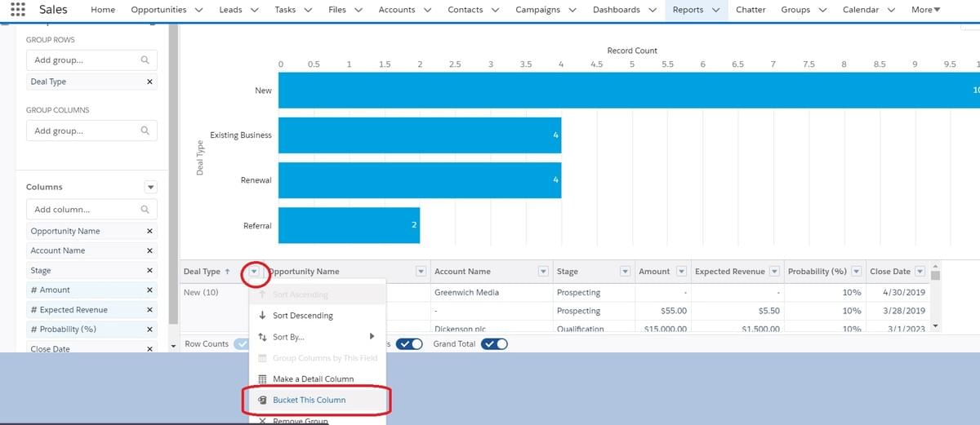The width and height of the screenshot is (980, 425).
Task: Click the Add column input field
Action: coord(91,210)
